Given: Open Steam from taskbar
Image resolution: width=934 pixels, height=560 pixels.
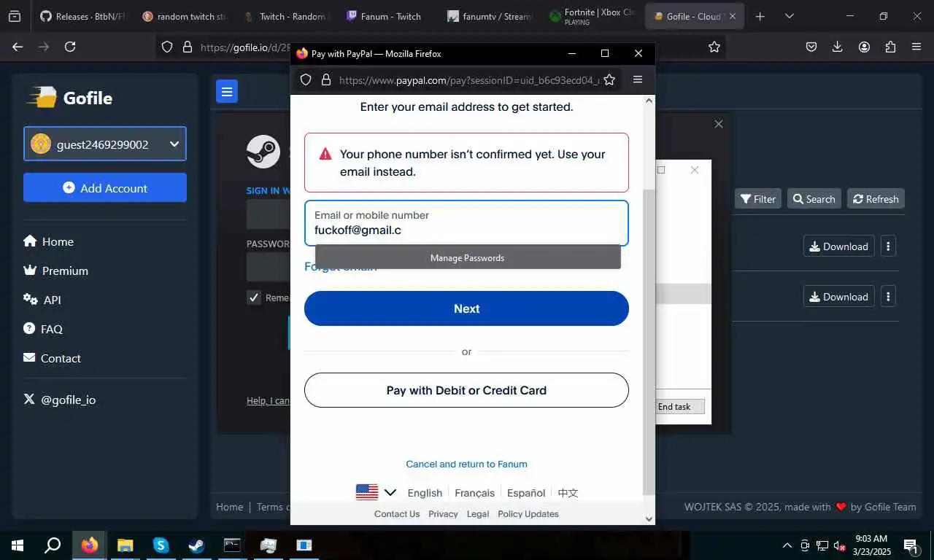Looking at the screenshot, I should pyautogui.click(x=196, y=545).
